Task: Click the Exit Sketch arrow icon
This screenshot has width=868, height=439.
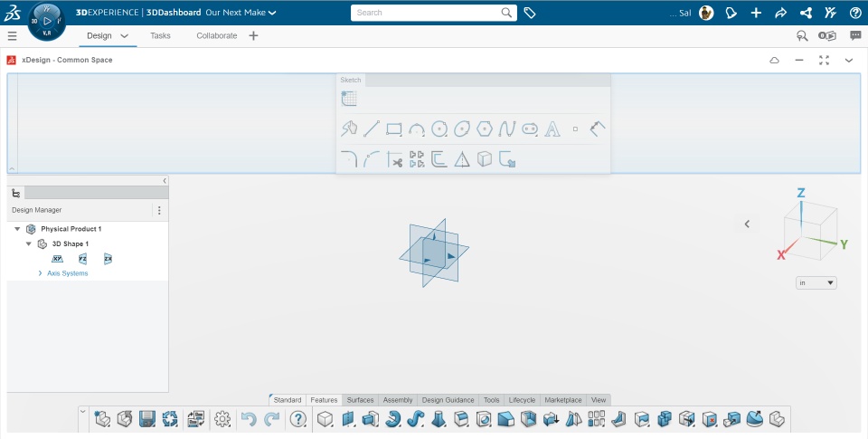Action: click(507, 159)
